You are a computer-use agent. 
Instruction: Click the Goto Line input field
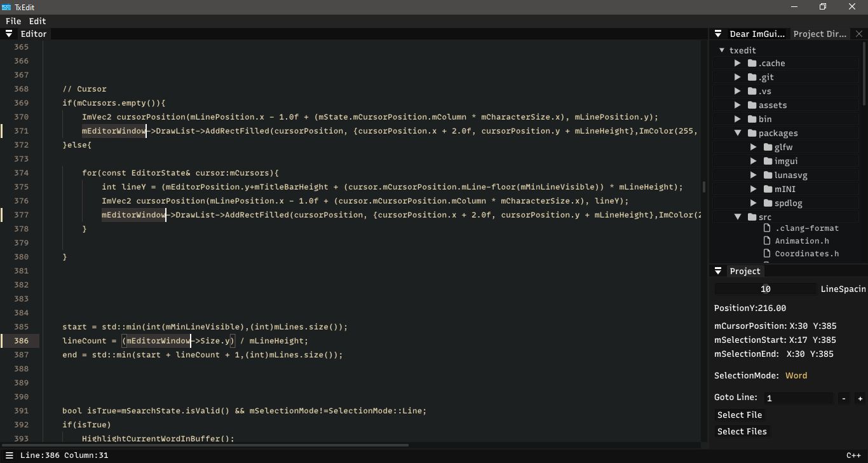pos(799,399)
